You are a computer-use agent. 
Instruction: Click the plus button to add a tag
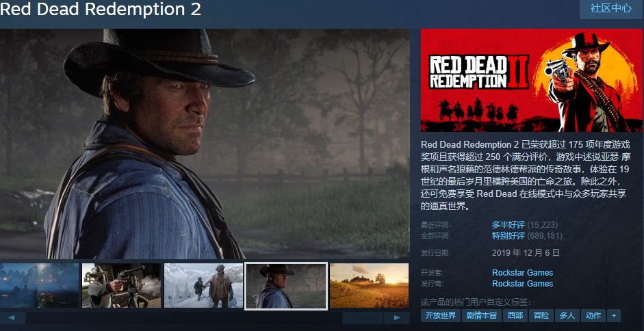point(614,315)
